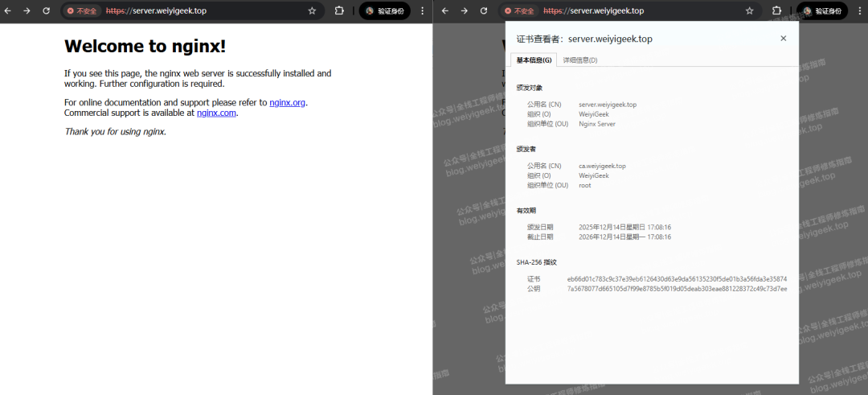Go forward in the left browser window
Image resolution: width=868 pixels, height=395 pixels.
click(x=27, y=10)
